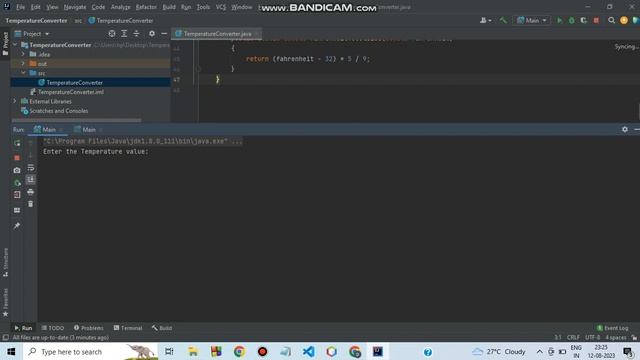The width and height of the screenshot is (640, 360).
Task: Toggle the Favorites side tool window tab
Action: click(x=5, y=302)
